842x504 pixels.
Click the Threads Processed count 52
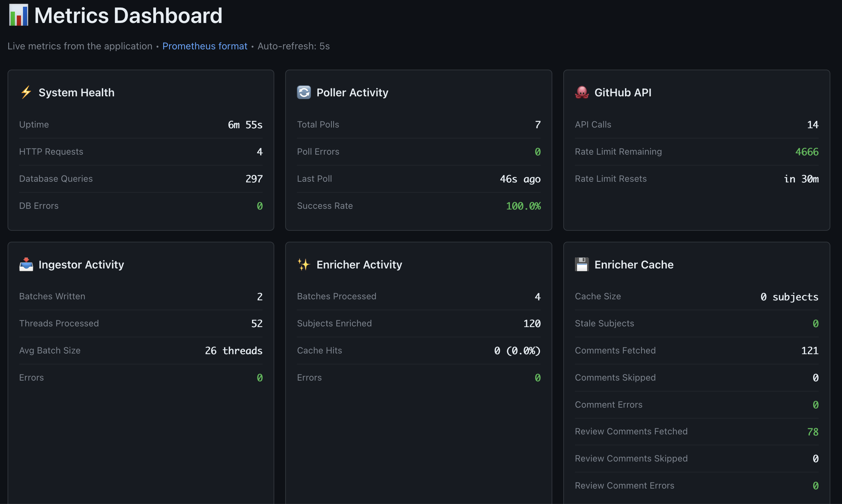pos(256,323)
